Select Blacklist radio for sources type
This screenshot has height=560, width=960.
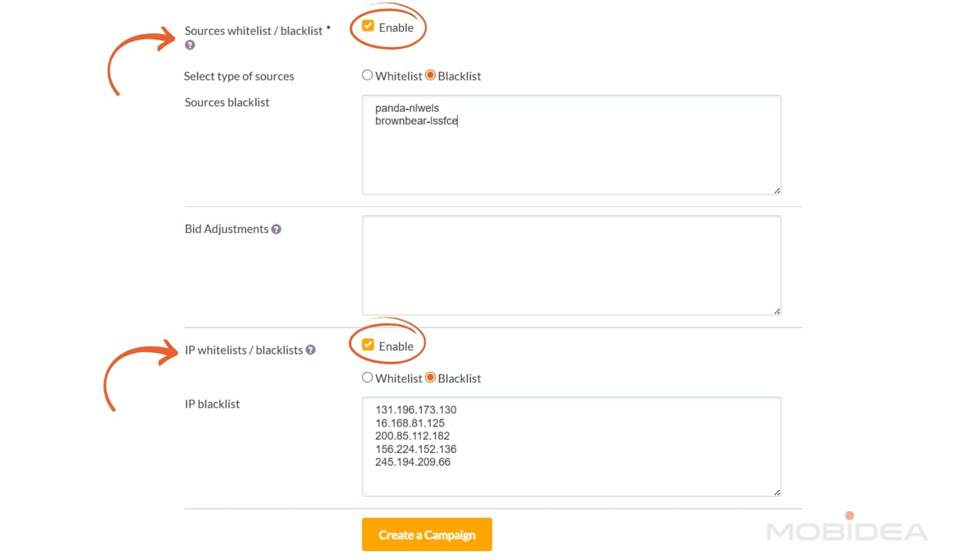coord(430,75)
